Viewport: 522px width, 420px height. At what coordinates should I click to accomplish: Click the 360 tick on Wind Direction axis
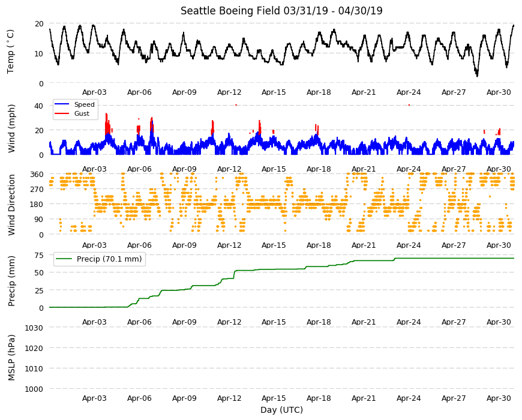tap(37, 175)
